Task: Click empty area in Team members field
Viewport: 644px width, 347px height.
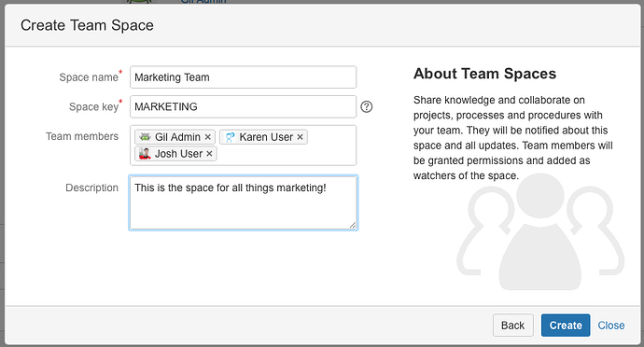Action: [x=287, y=154]
